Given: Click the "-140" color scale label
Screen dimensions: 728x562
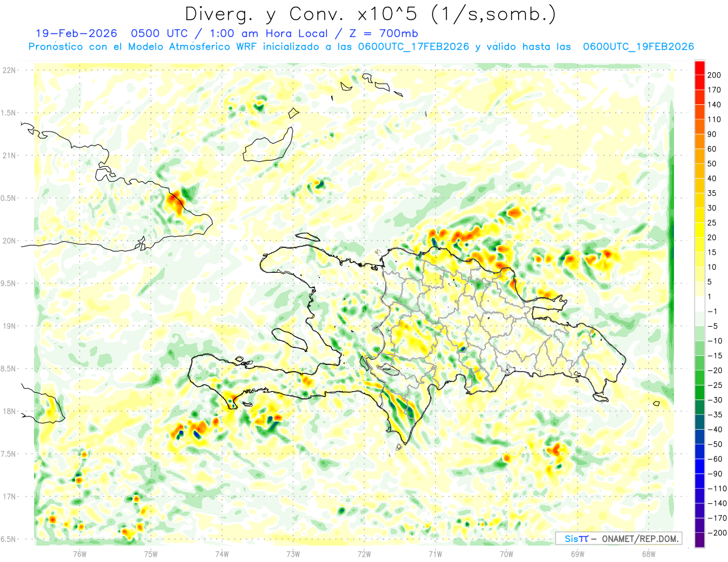Looking at the screenshot, I should pyautogui.click(x=717, y=503).
